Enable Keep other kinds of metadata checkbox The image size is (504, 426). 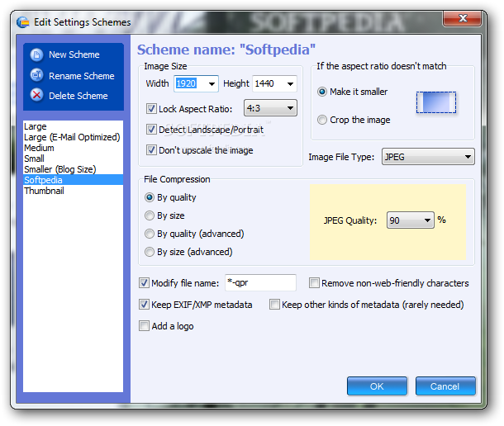click(274, 305)
